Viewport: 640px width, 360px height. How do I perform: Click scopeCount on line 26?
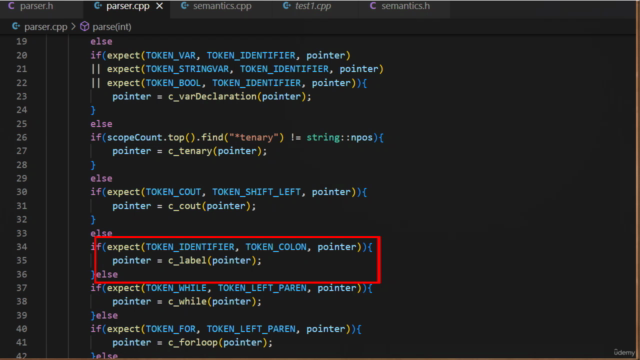[x=134, y=138]
